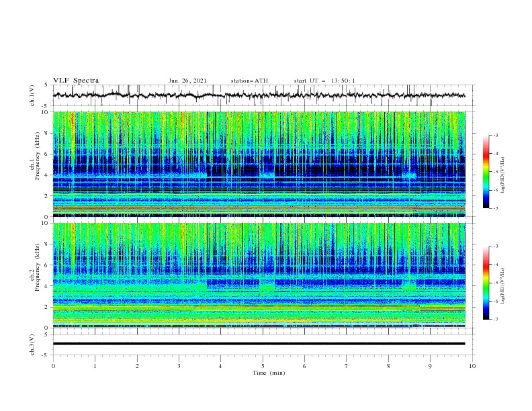The width and height of the screenshot is (532, 411).
Task: Click the "ch.1(V)" waveform axis label
Action: pyautogui.click(x=32, y=95)
